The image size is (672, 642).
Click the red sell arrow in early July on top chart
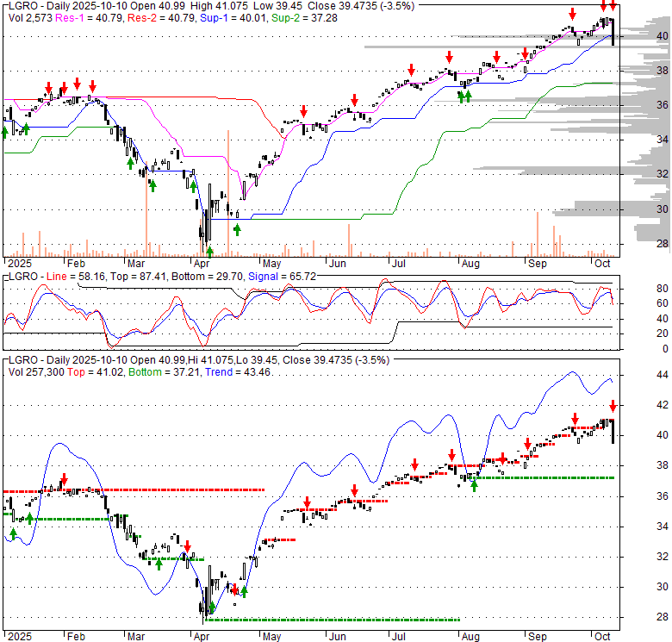coord(412,70)
